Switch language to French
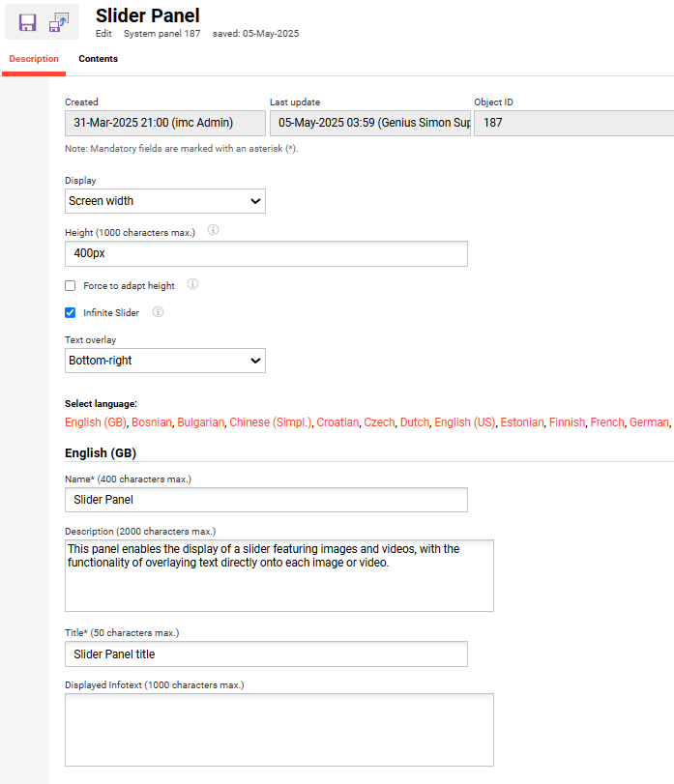Image resolution: width=674 pixels, height=784 pixels. 606,422
